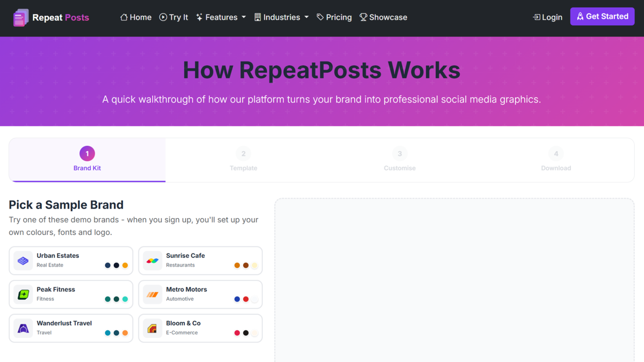The height and width of the screenshot is (362, 644).
Task: Click the blue color swatch on Metro Motors
Action: (237, 299)
